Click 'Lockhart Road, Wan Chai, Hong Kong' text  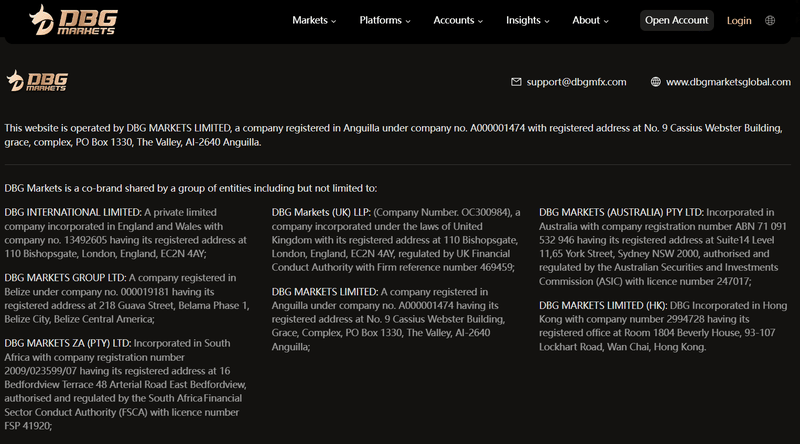click(x=622, y=347)
